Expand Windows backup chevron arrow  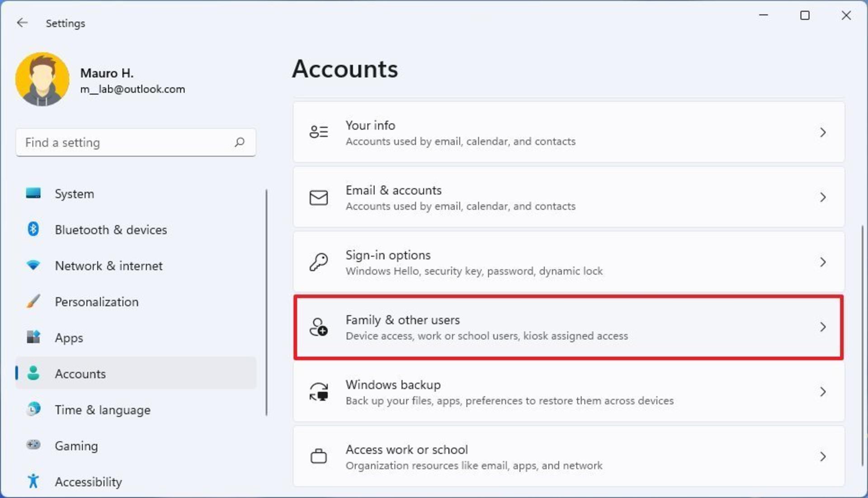tap(823, 392)
